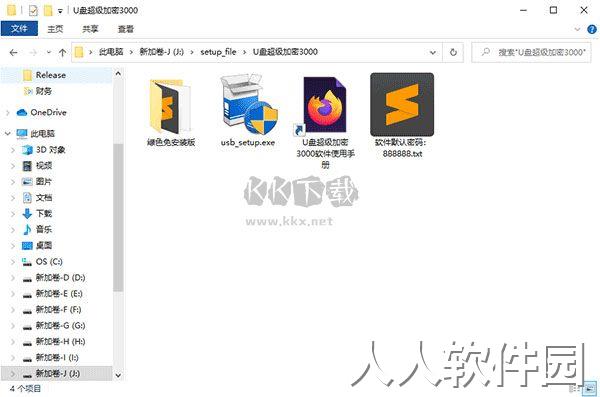Click the Release folder icon in sidebar
The image size is (600, 397).
[27, 75]
